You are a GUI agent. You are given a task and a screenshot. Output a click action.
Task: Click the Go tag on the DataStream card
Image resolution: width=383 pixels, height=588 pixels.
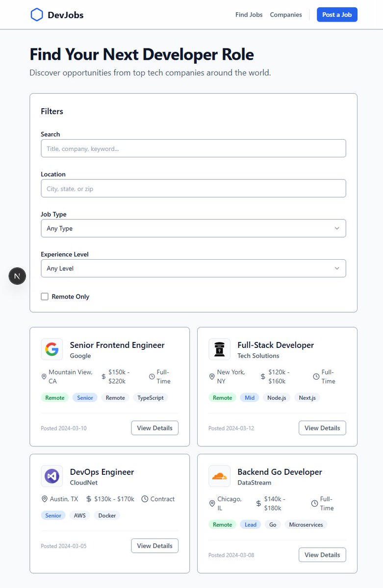tap(273, 524)
